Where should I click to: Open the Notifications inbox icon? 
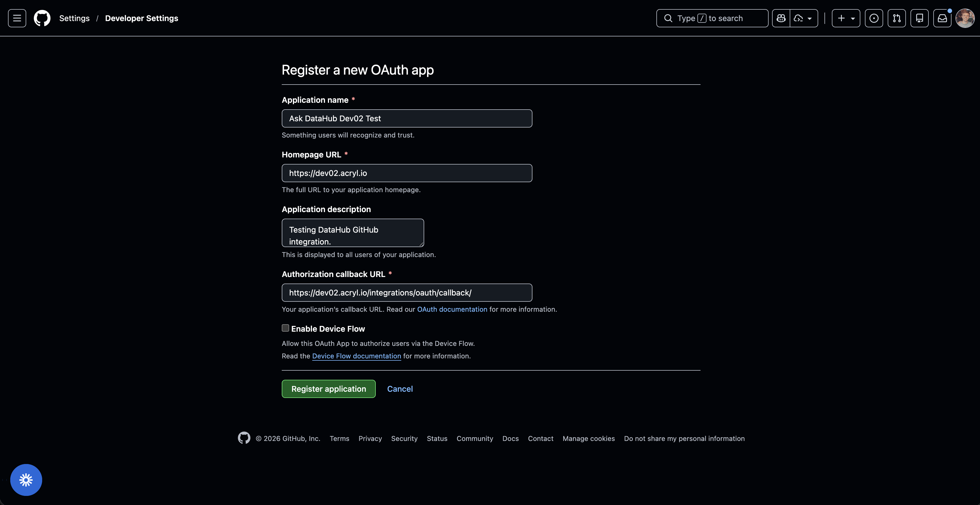click(x=942, y=18)
